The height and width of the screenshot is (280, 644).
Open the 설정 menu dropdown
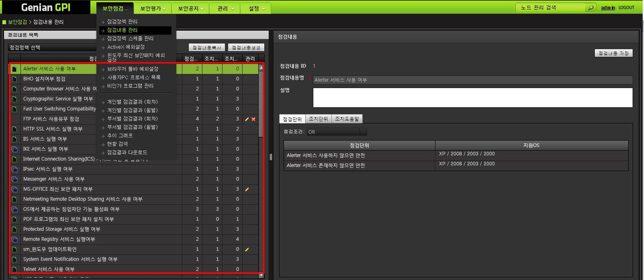[257, 8]
